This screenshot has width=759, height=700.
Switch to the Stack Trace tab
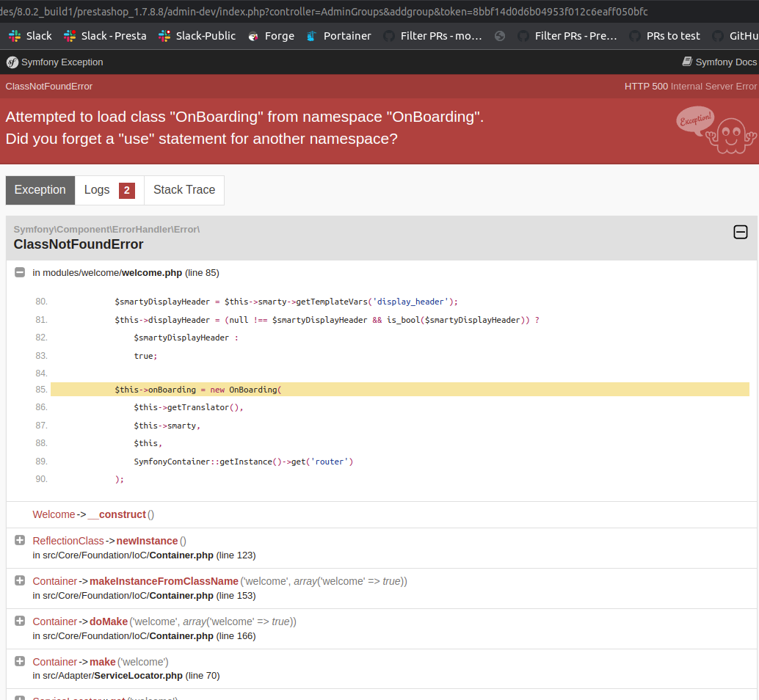184,190
